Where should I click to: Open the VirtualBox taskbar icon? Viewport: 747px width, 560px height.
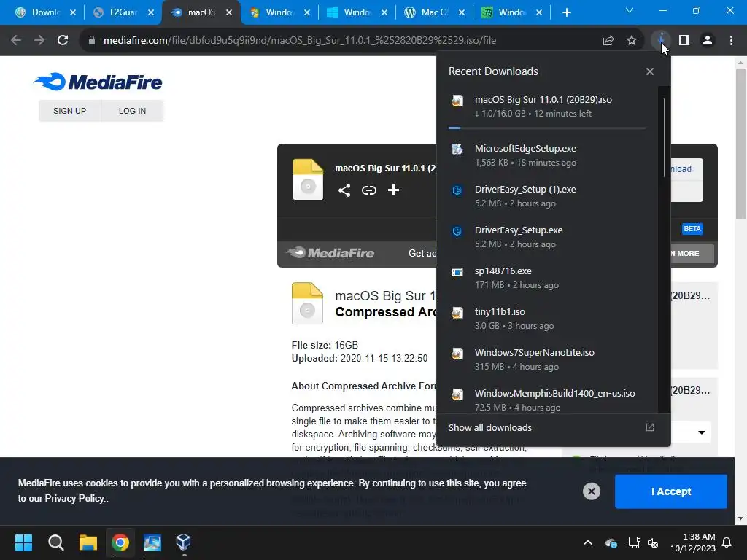click(x=183, y=542)
